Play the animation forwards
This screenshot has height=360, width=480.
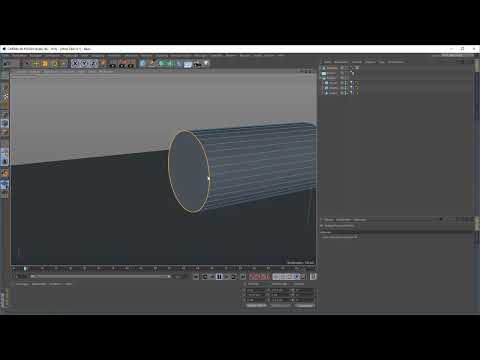pos(227,276)
